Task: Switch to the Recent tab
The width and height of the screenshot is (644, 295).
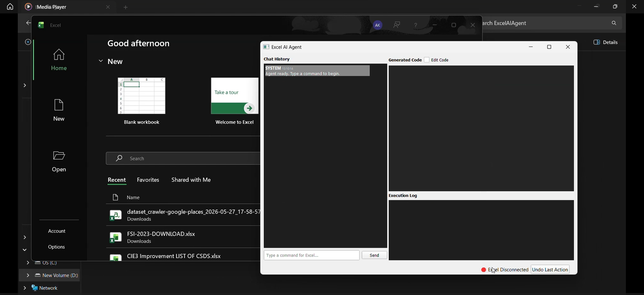Action: [117, 180]
